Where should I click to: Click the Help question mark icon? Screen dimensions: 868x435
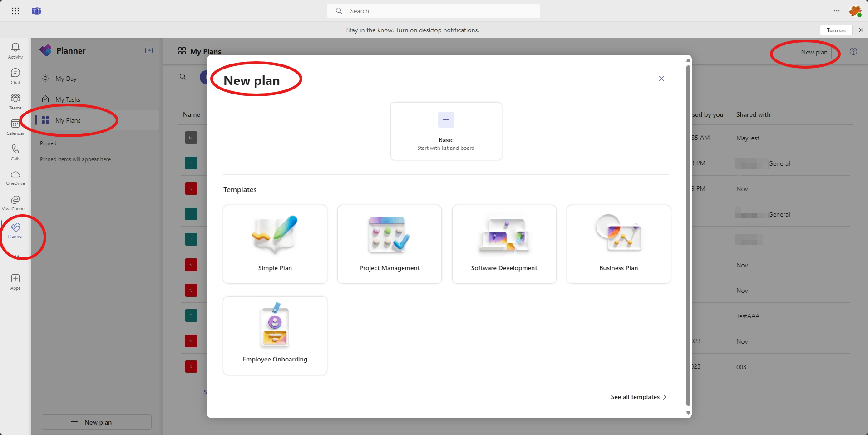coord(854,51)
